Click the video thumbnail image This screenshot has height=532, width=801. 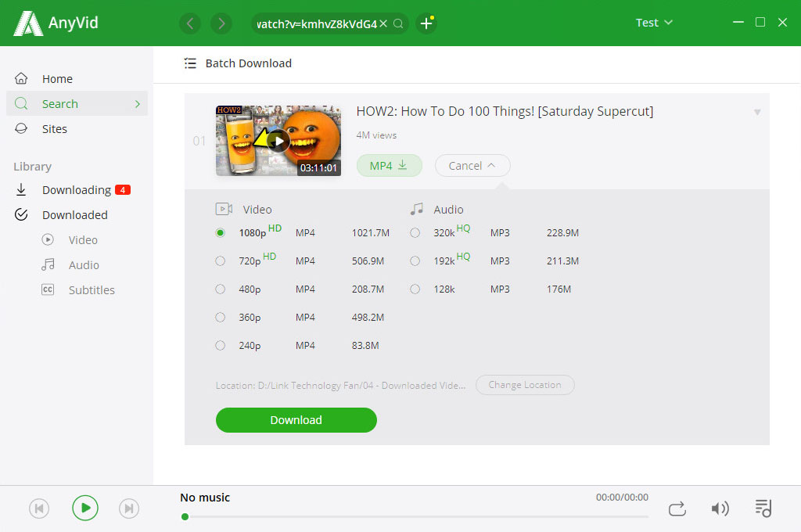click(x=278, y=141)
